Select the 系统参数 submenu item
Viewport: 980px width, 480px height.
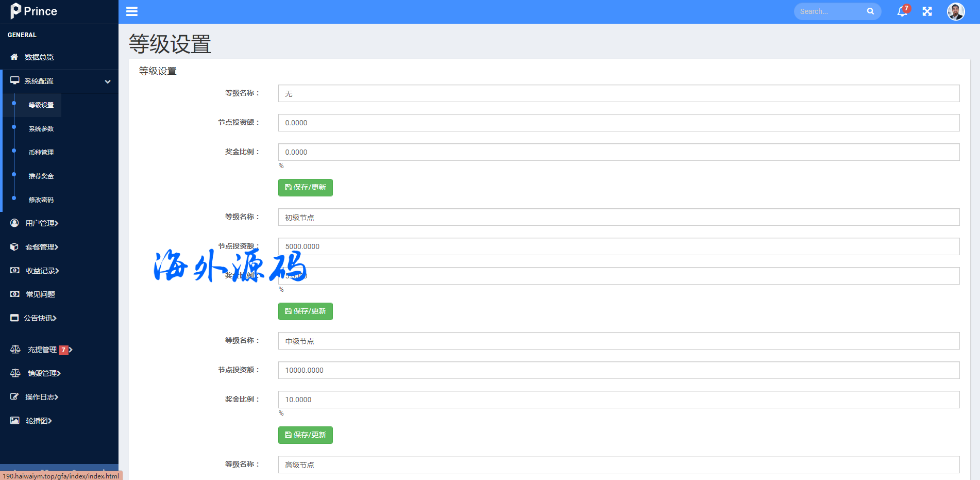pos(41,129)
